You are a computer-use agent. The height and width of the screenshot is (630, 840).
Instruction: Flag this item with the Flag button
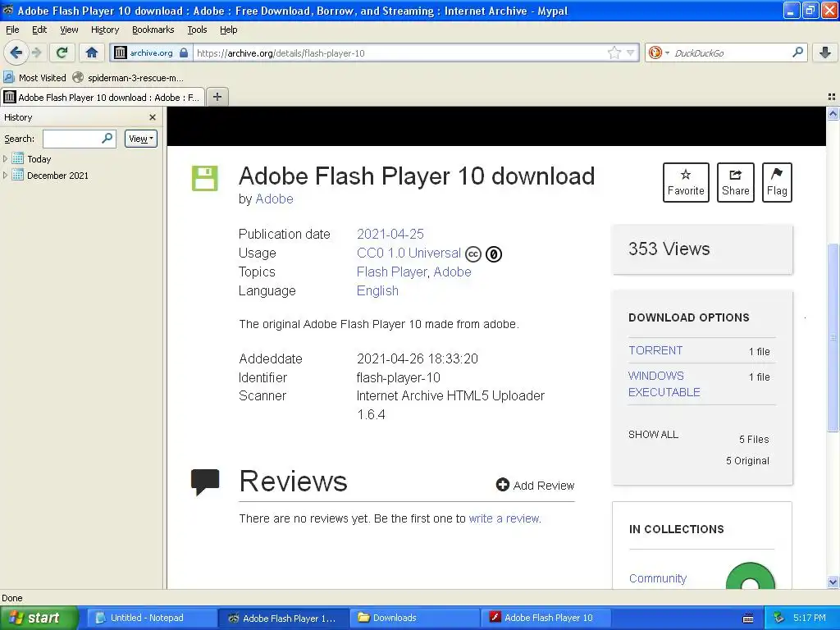point(777,182)
